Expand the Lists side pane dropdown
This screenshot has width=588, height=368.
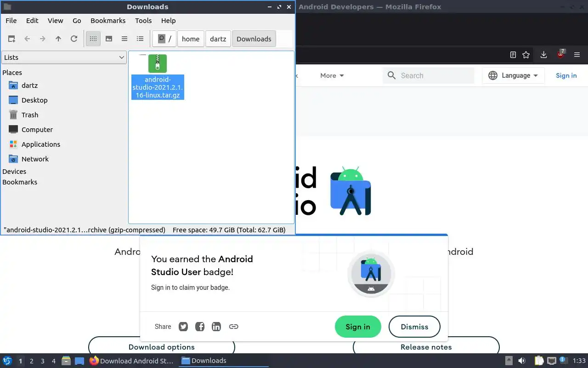click(x=64, y=57)
